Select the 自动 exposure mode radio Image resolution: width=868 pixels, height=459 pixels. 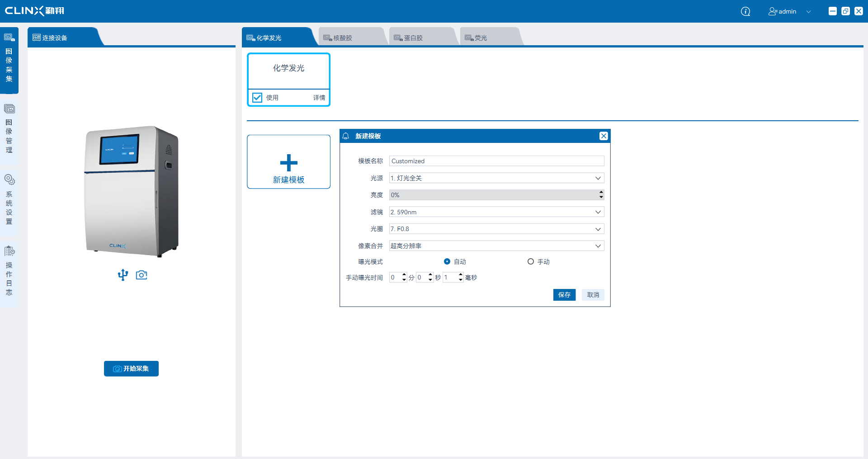point(447,262)
